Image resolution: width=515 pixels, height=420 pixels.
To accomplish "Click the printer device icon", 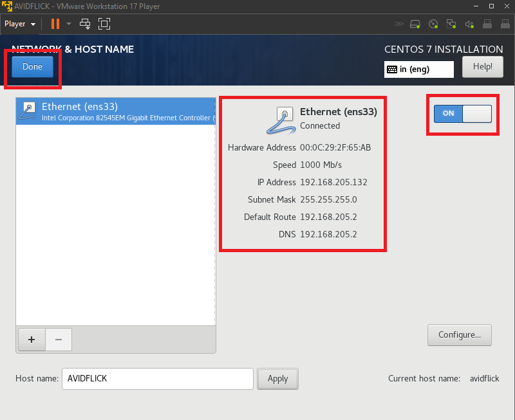I will click(487, 24).
